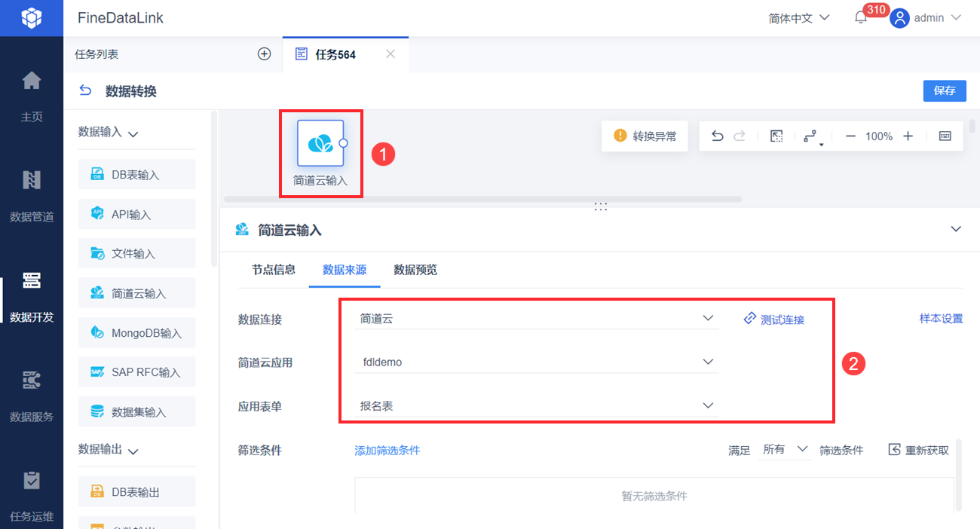
Task: Open the 简体中文 language dropdown
Action: 799,17
